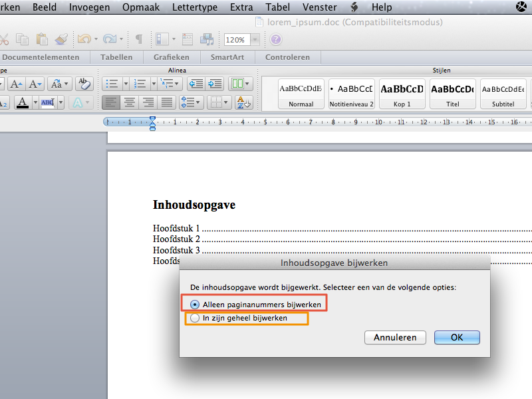Click the Paste clipboard icon

pyautogui.click(x=42, y=39)
